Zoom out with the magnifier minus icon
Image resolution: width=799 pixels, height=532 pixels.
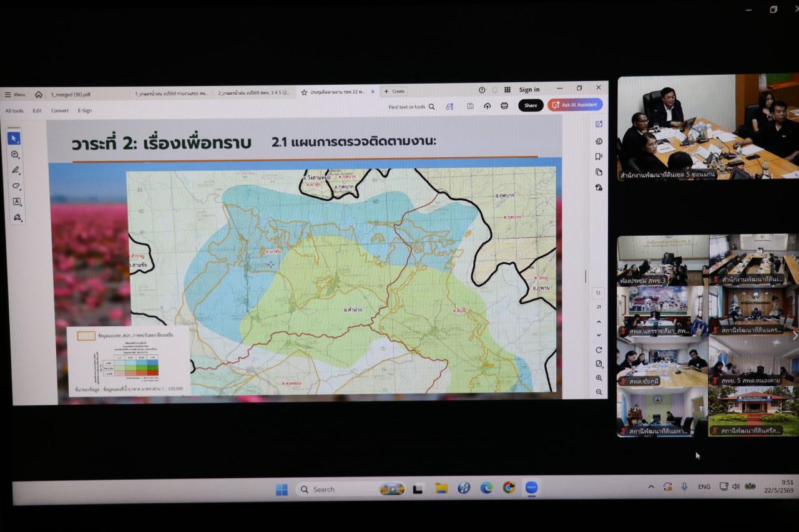pos(599,392)
